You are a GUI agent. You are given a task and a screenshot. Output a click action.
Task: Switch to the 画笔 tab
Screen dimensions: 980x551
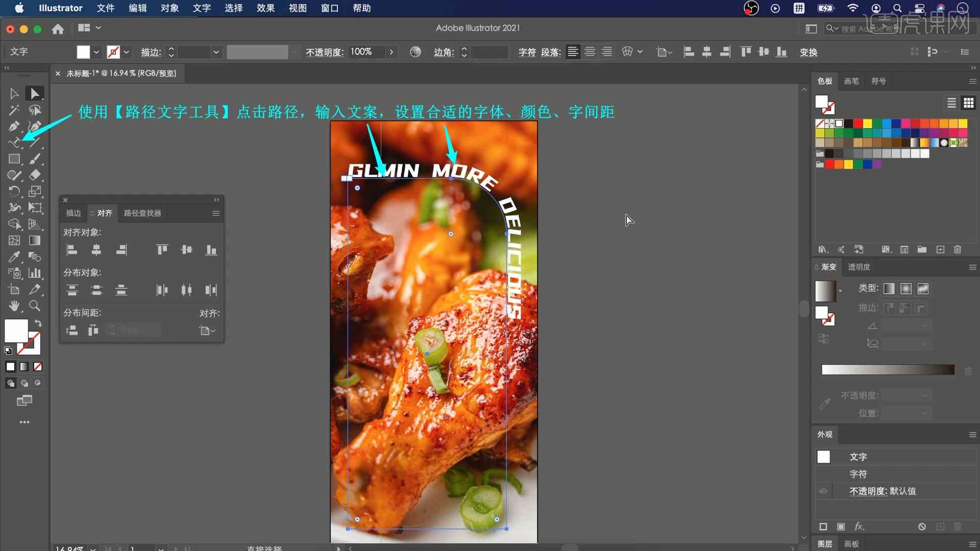(851, 81)
